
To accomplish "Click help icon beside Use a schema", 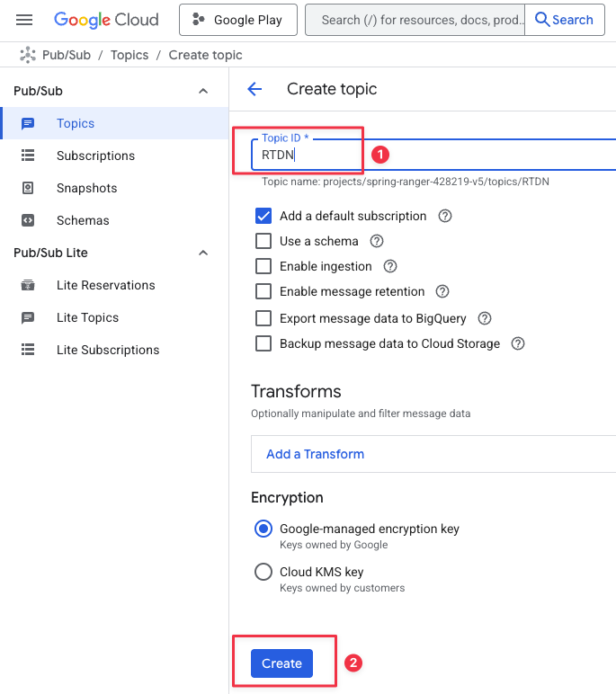I will click(x=377, y=241).
